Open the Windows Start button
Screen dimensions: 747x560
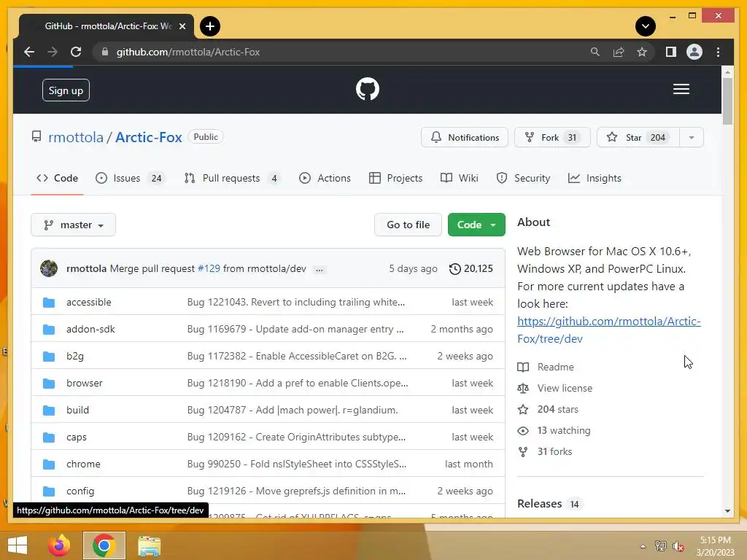pos(18,545)
